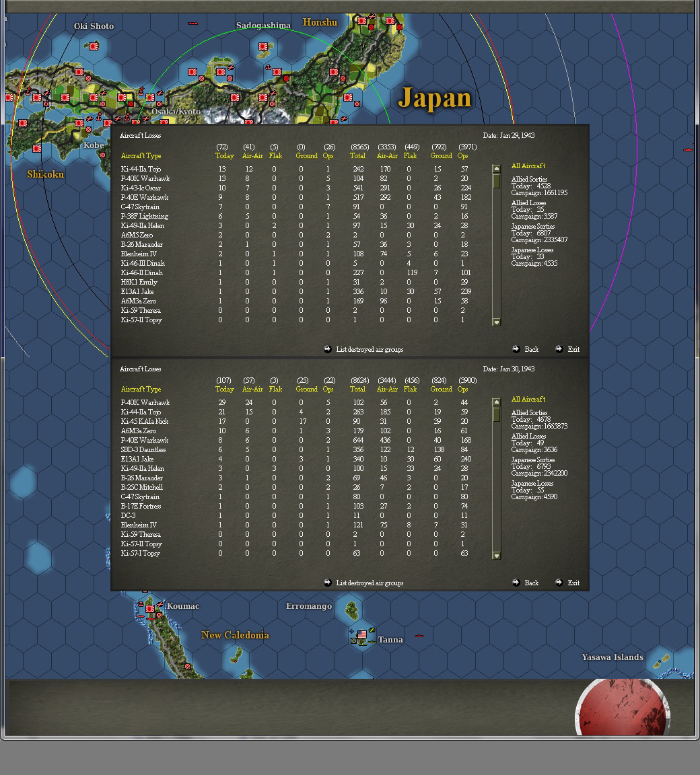Click scroll-up arrow in Jan 29 losses list
The height and width of the screenshot is (775, 700).
click(497, 169)
